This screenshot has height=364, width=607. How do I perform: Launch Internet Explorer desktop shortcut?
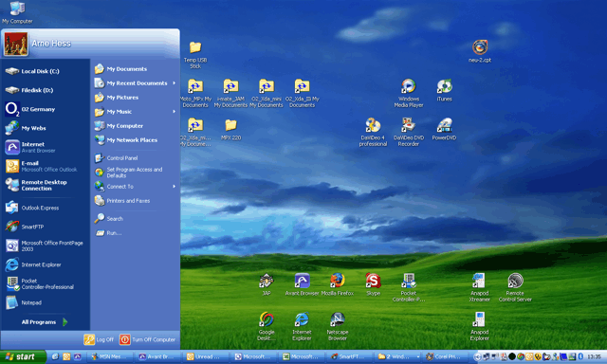point(302,326)
